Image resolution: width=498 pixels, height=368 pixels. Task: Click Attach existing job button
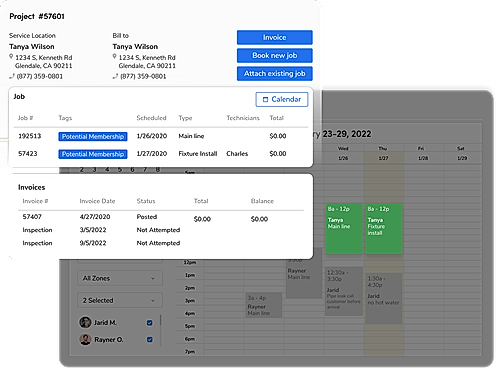pyautogui.click(x=274, y=73)
